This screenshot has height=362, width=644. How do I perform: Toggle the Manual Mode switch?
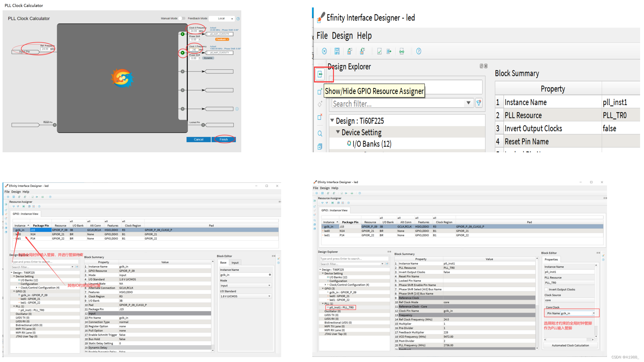(x=182, y=19)
